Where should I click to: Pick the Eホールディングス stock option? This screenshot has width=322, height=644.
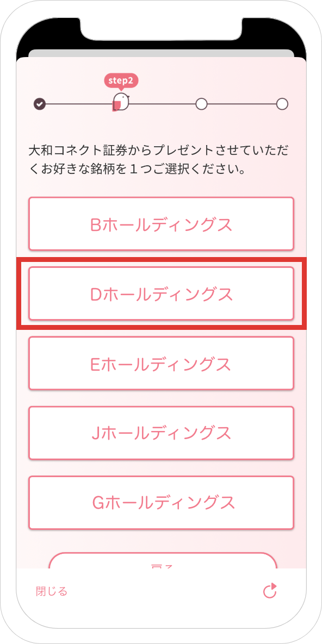click(161, 364)
